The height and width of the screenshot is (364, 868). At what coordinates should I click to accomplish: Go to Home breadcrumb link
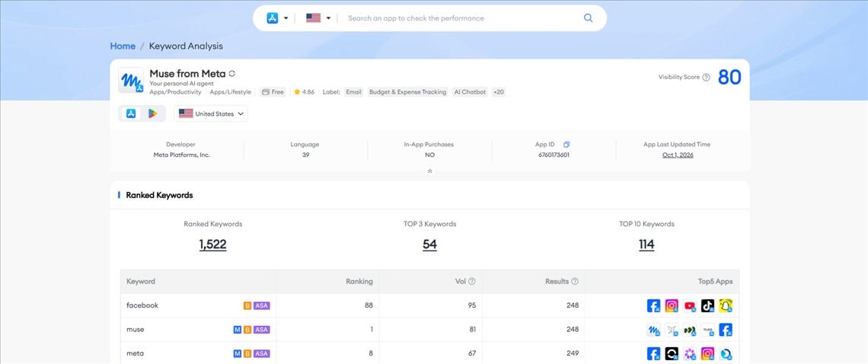[x=123, y=46]
